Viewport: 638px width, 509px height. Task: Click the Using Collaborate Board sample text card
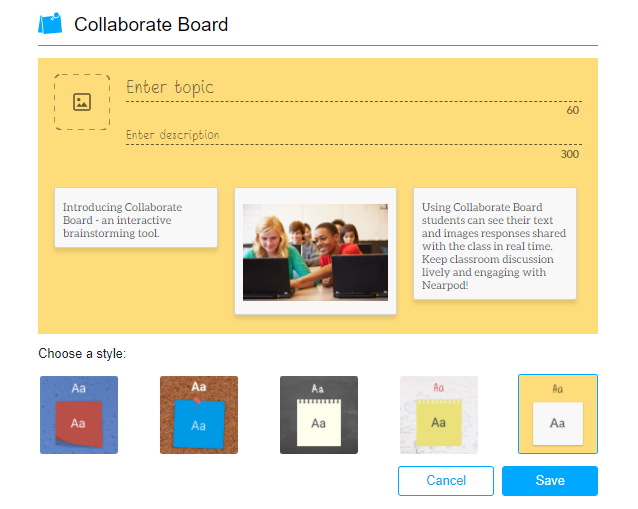[495, 243]
